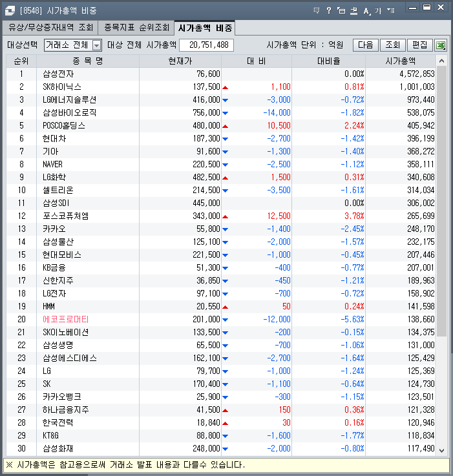Click the window logo icon beside [8548]
Screen dimensions: 453x476
[x=10, y=11]
